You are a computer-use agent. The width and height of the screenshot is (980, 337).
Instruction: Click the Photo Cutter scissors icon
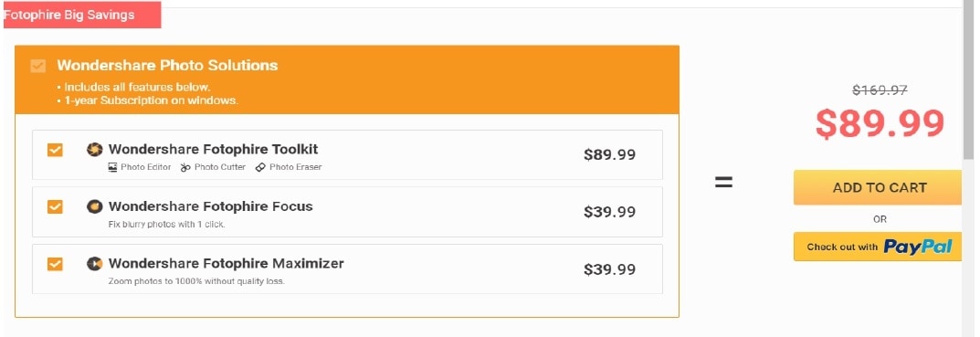click(185, 167)
